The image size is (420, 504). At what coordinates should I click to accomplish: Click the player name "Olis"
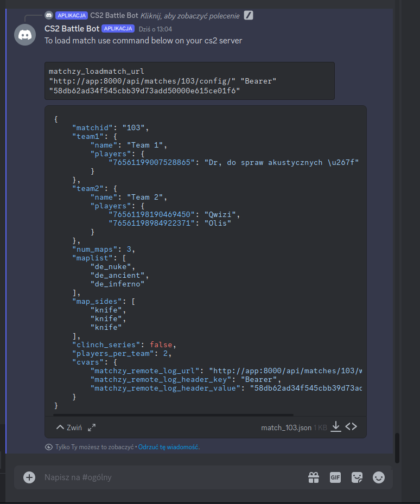[218, 224]
